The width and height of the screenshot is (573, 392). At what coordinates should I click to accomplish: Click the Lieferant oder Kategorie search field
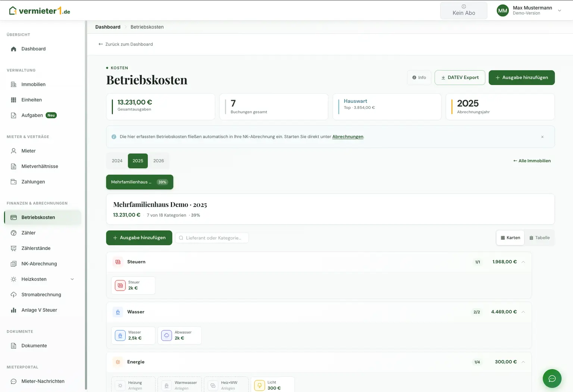[x=212, y=238]
